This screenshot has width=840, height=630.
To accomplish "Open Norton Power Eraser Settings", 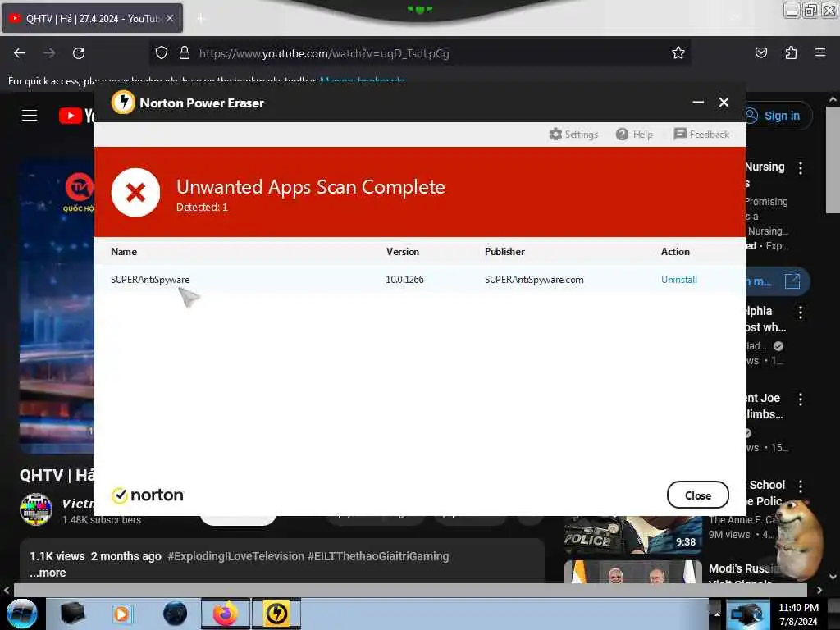I will [x=573, y=134].
